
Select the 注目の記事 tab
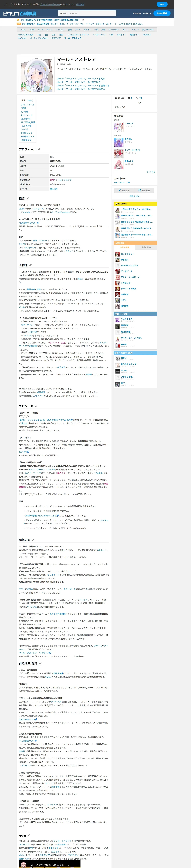(124, 247)
